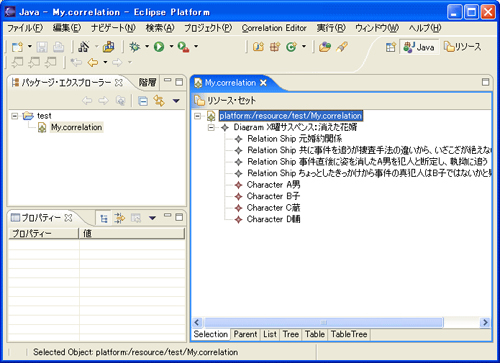Click the Debug bug icon
Image resolution: width=500 pixels, height=363 pixels.
point(135,47)
